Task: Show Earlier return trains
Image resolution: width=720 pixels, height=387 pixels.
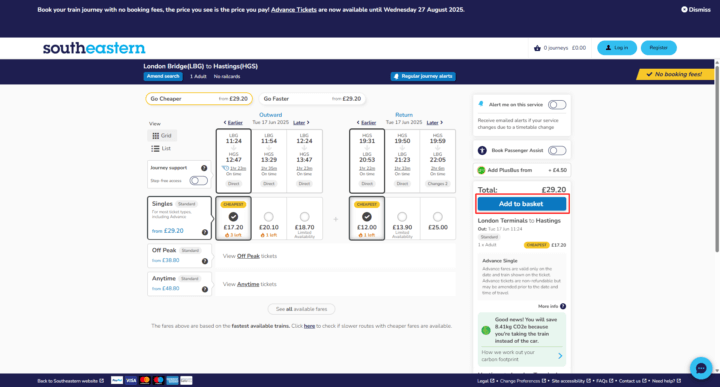Action: 366,123
